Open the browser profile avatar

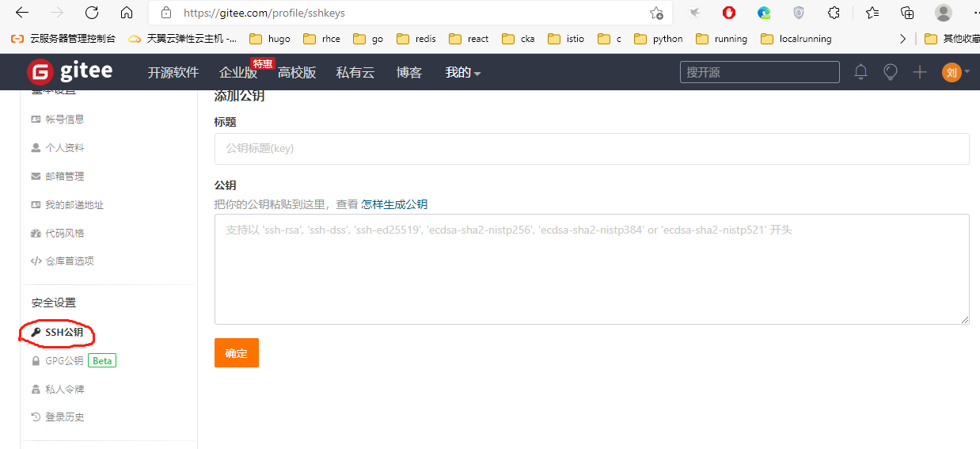(x=944, y=13)
